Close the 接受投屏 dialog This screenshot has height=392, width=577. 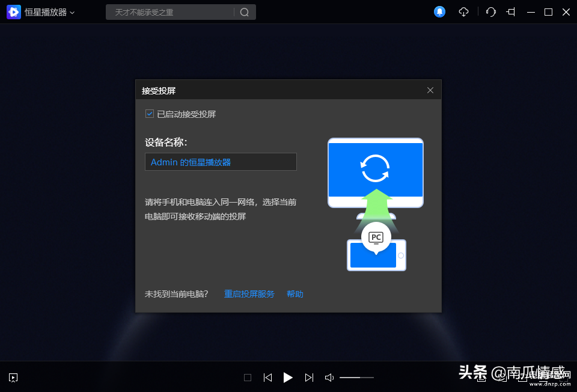click(x=430, y=90)
